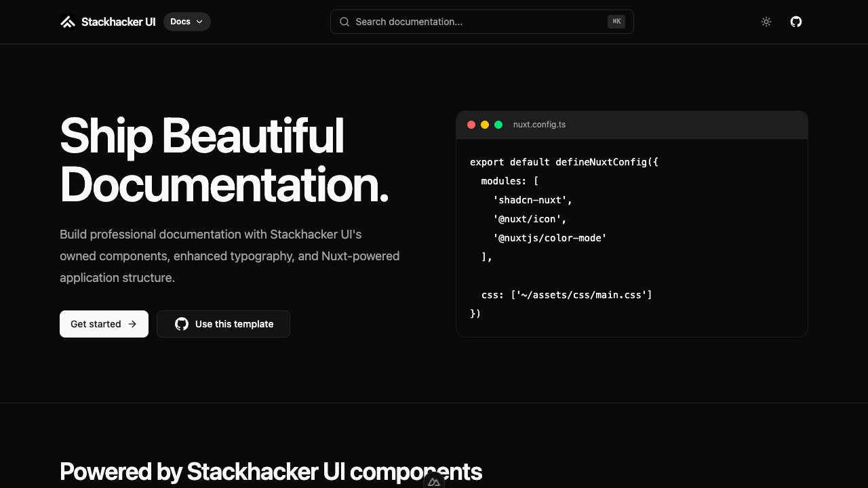Viewport: 868px width, 488px height.
Task: Expand the Docs dropdown
Action: 187,22
